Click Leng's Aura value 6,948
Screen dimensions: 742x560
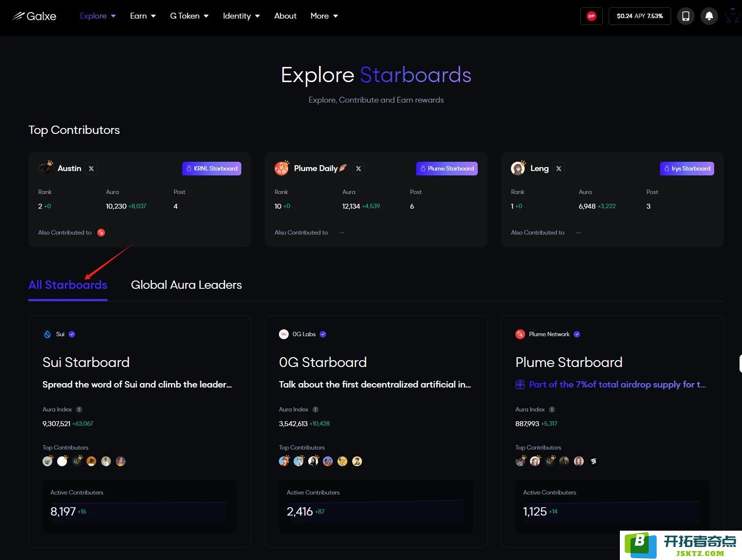[587, 206]
